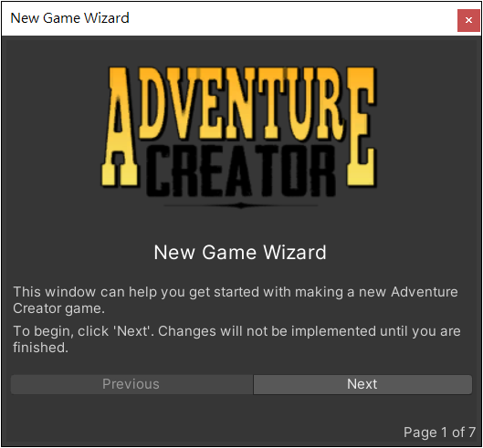Advance the wizard with the Next button
Screen dimensions: 483x448
(x=362, y=384)
